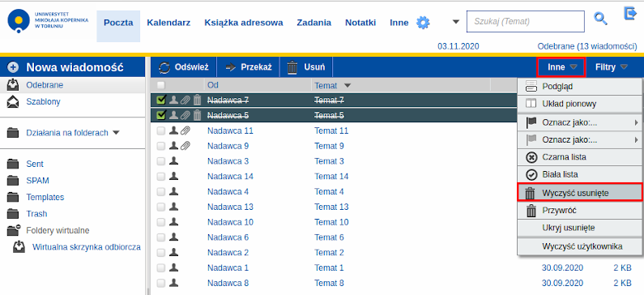The height and width of the screenshot is (295, 644).
Task: Click the Wirtualna skrzynka odbiorcza tray icon
Action: (x=19, y=247)
